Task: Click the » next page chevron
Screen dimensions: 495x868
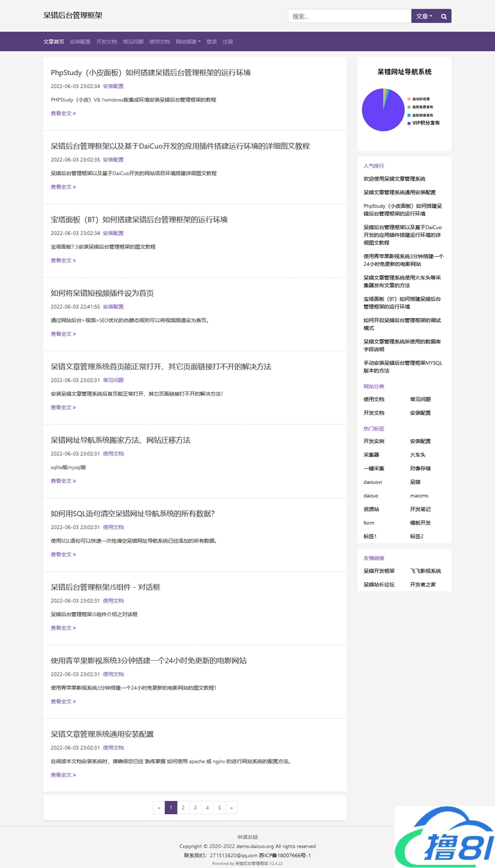Action: (231, 807)
